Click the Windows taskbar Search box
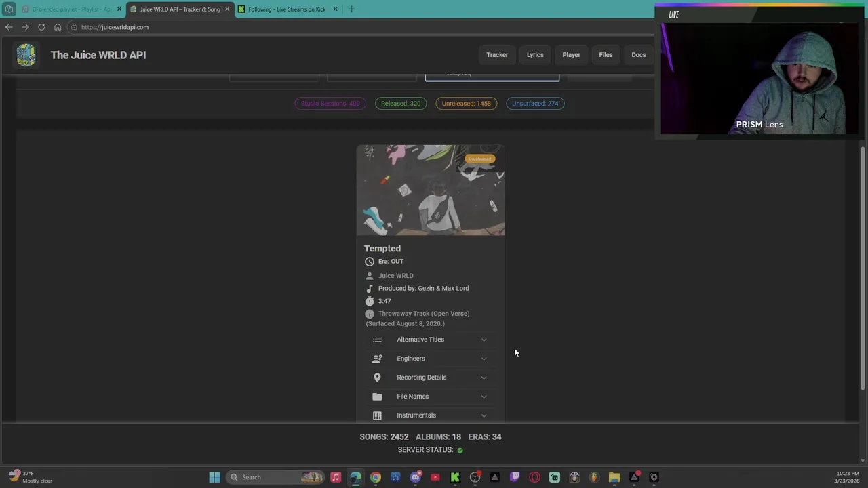The height and width of the screenshot is (488, 868). tap(275, 477)
